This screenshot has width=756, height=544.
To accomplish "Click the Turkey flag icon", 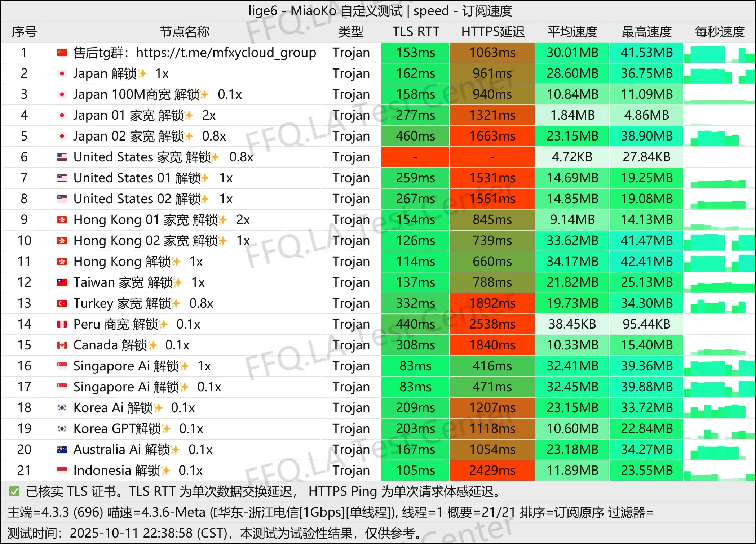I will point(62,304).
